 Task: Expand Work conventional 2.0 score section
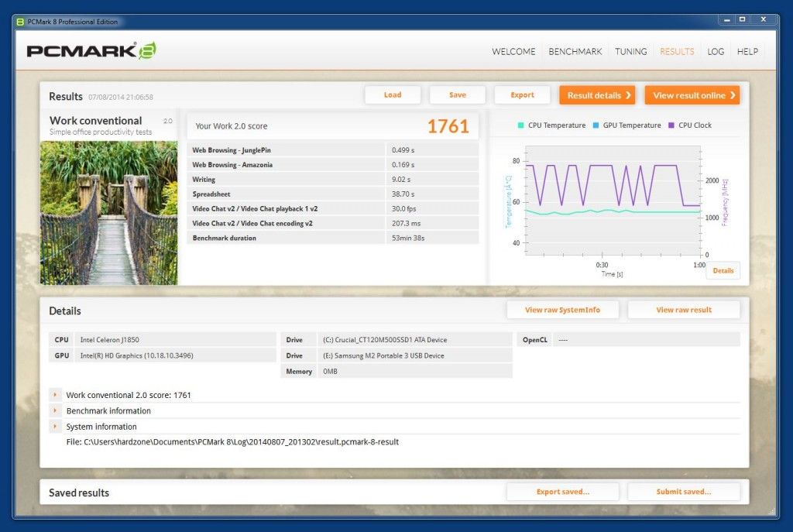coord(55,394)
